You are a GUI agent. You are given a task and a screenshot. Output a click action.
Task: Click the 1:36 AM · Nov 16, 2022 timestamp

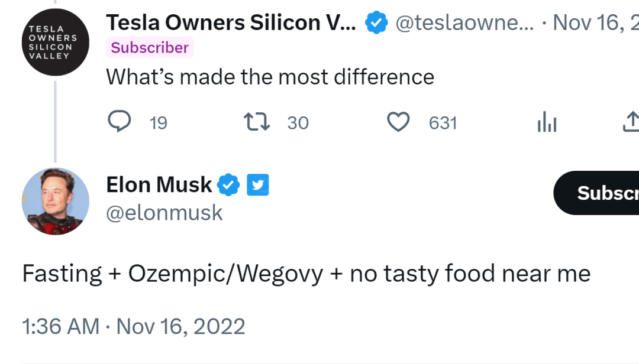[x=133, y=326]
